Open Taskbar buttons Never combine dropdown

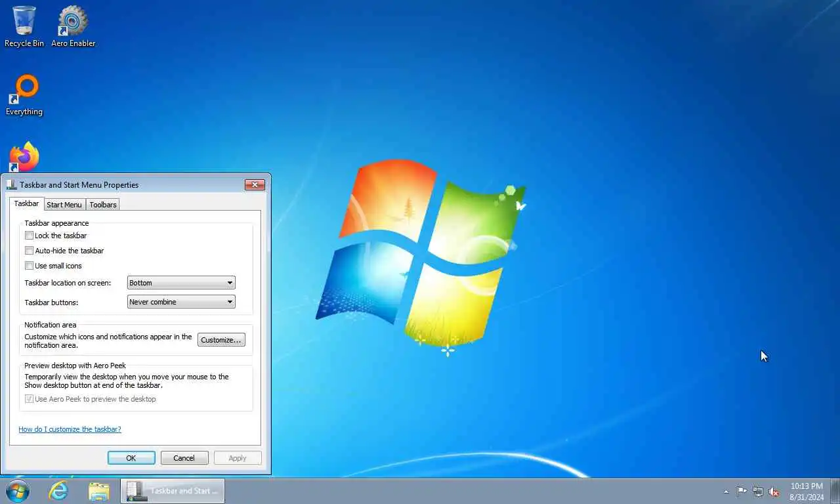click(181, 302)
